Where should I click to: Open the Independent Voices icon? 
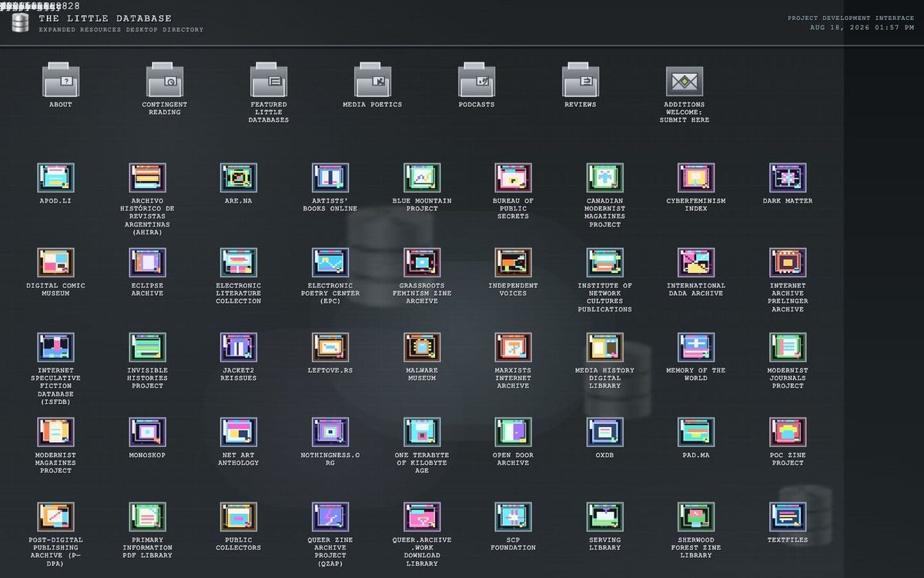514,262
